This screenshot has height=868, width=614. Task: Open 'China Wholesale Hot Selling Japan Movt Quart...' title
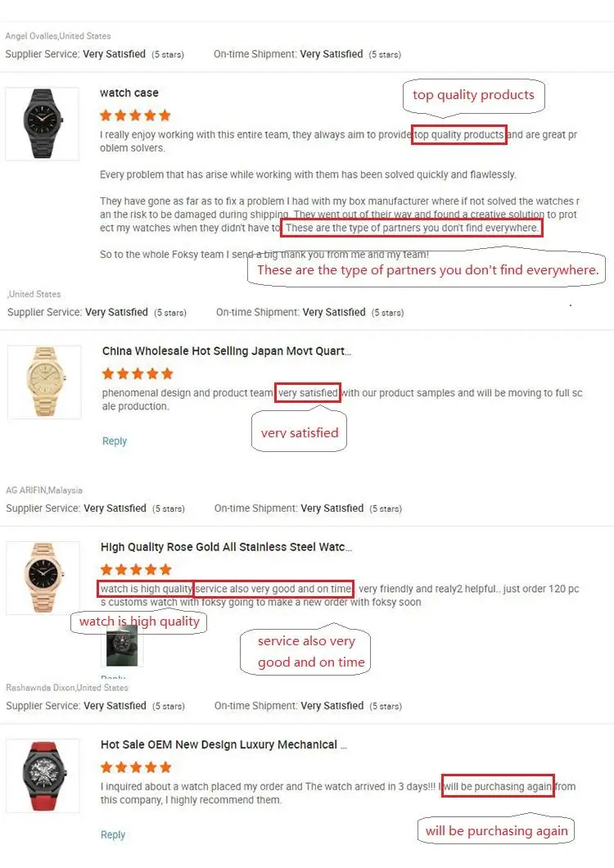click(227, 351)
